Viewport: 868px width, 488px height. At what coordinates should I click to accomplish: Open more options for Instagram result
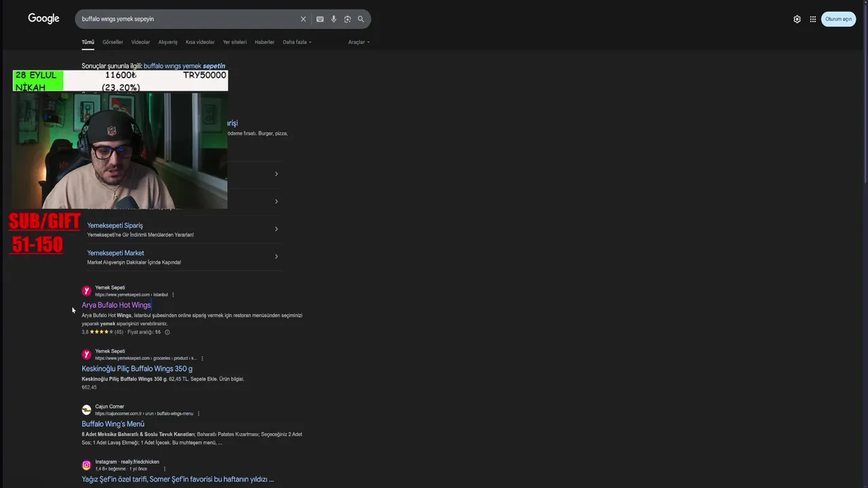click(x=164, y=469)
